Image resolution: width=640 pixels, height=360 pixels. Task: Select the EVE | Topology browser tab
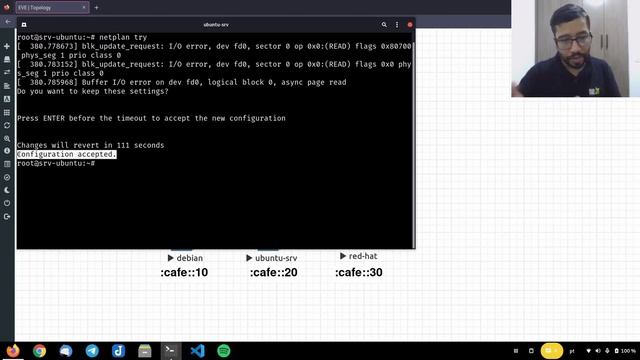[52, 7]
